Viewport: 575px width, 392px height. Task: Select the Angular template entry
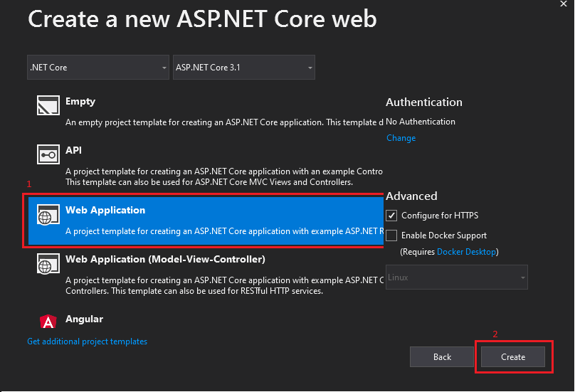click(x=84, y=319)
